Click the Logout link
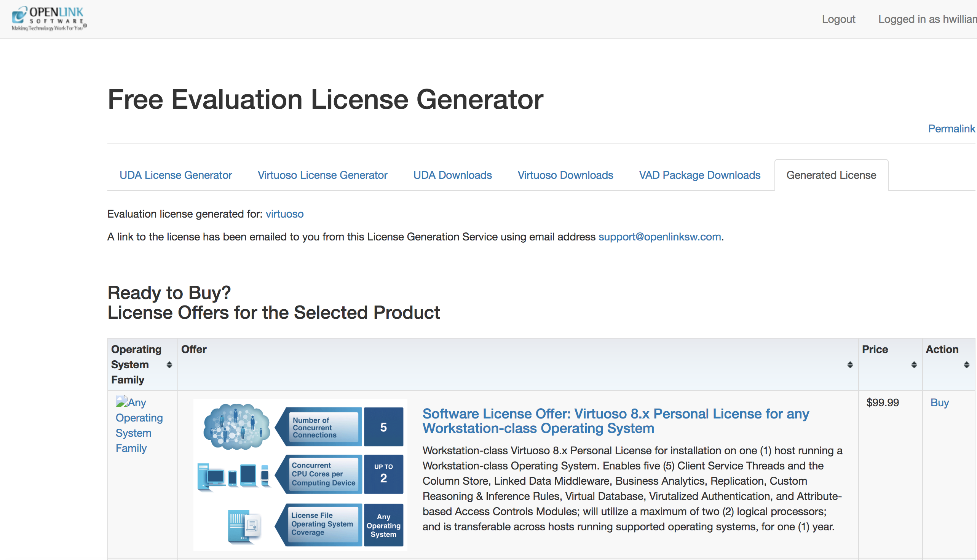The image size is (977, 560). 838,19
